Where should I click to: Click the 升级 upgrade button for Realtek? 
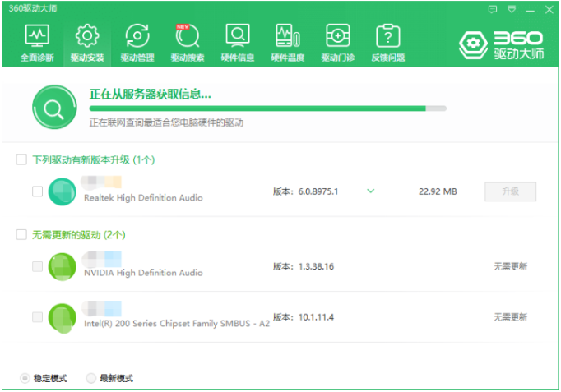510,191
